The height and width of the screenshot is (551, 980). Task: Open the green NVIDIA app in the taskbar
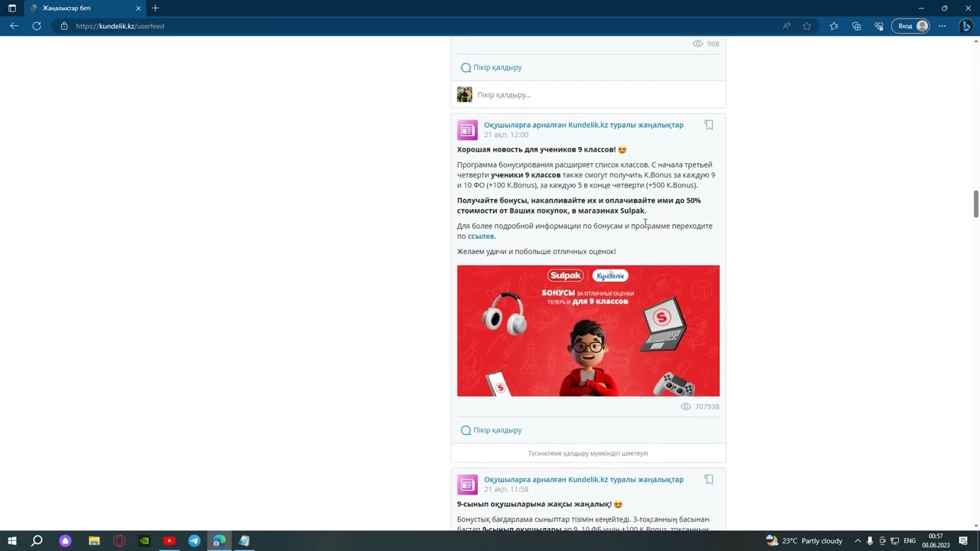tap(144, 541)
